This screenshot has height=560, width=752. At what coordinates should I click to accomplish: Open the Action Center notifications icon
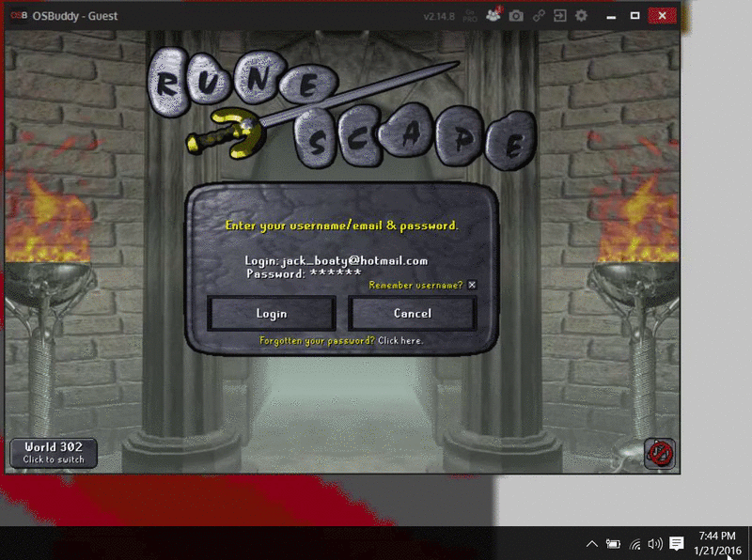tap(677, 544)
